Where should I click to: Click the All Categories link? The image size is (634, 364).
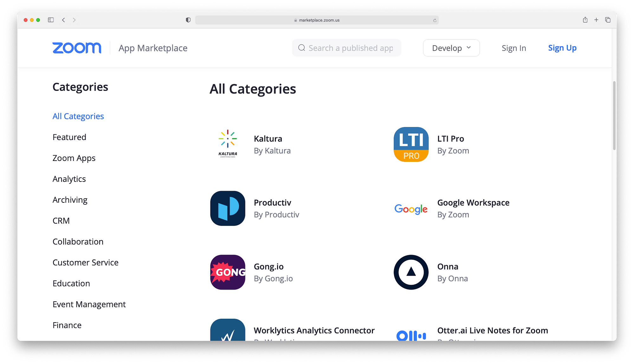[78, 116]
